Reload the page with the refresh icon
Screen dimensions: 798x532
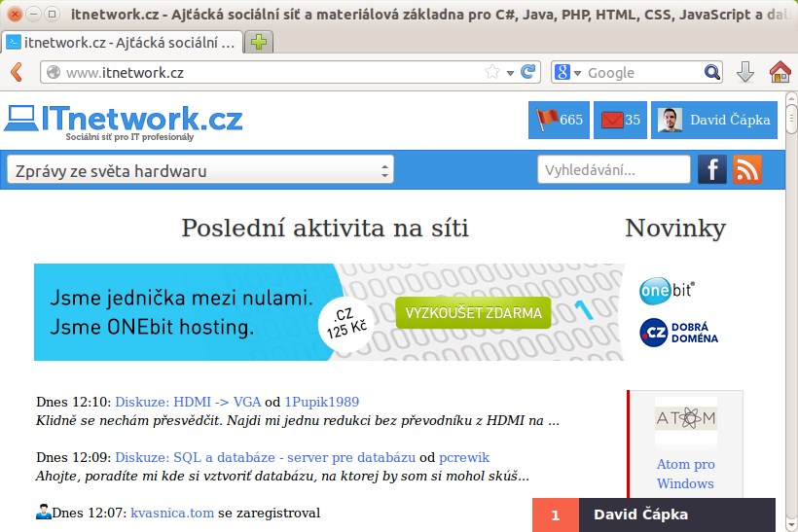click(527, 72)
